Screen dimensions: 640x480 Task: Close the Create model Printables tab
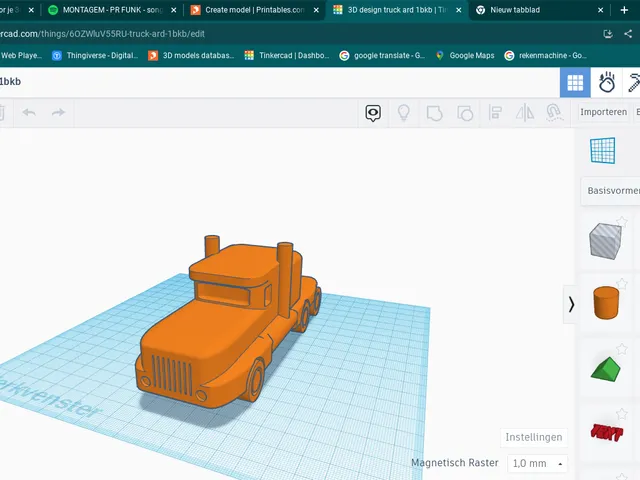pyautogui.click(x=316, y=10)
